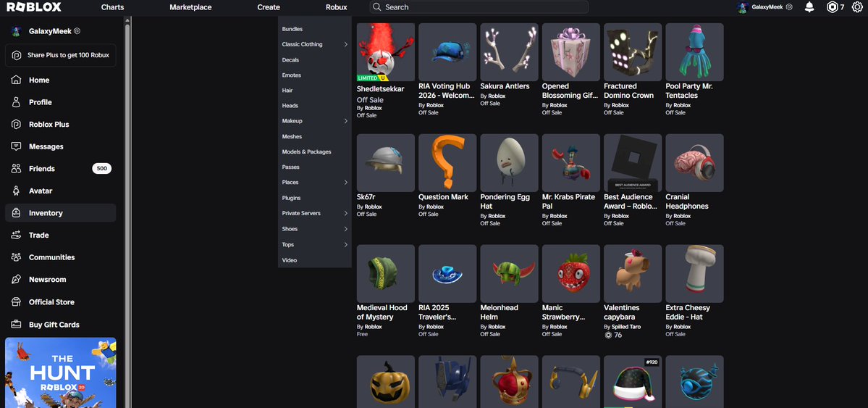Open Manic Strawberry item thumbnail
Screen dimensions: 868x408
click(571, 274)
